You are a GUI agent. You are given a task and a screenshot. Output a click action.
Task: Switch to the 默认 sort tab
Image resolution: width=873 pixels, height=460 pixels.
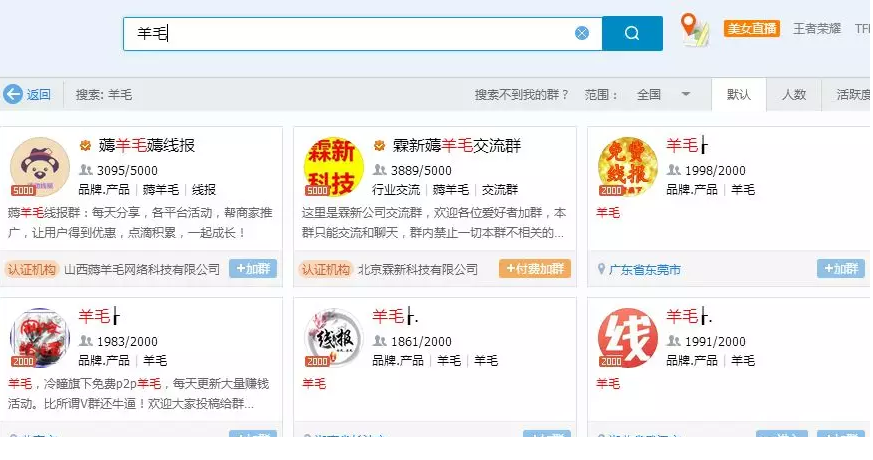coord(739,95)
